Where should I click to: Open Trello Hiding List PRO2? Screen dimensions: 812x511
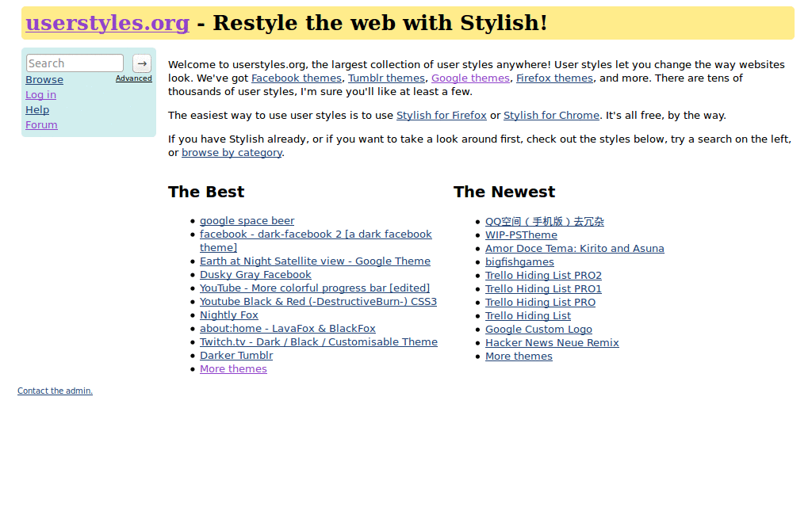pyautogui.click(x=543, y=275)
